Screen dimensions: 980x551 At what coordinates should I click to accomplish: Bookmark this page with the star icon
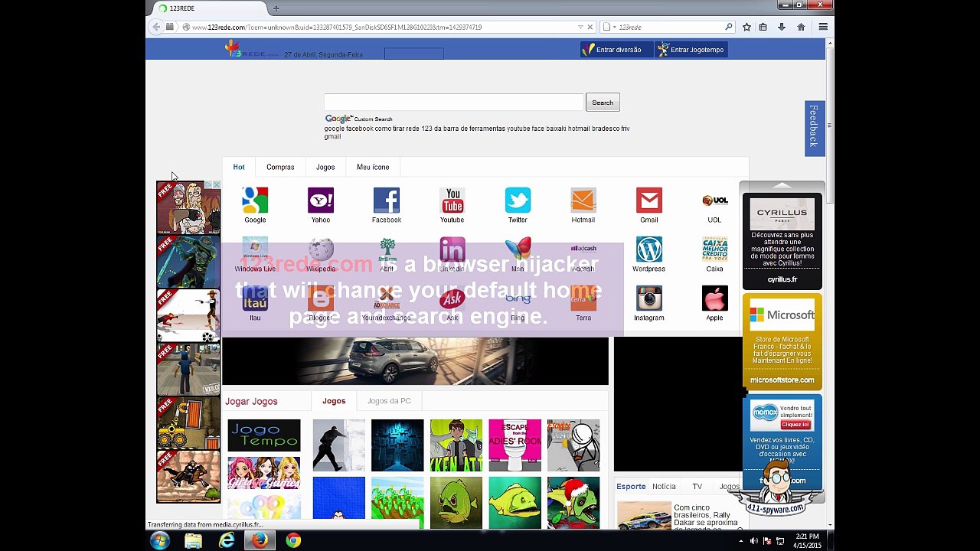click(746, 27)
